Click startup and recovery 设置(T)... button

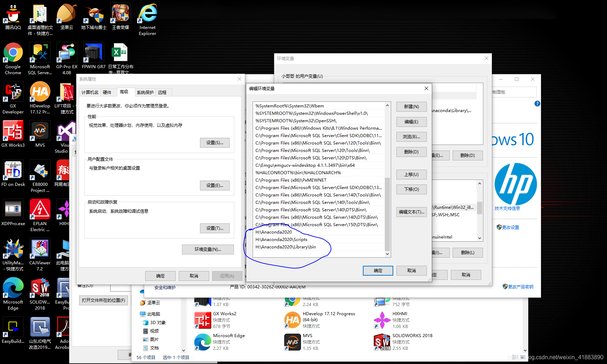pyautogui.click(x=214, y=228)
